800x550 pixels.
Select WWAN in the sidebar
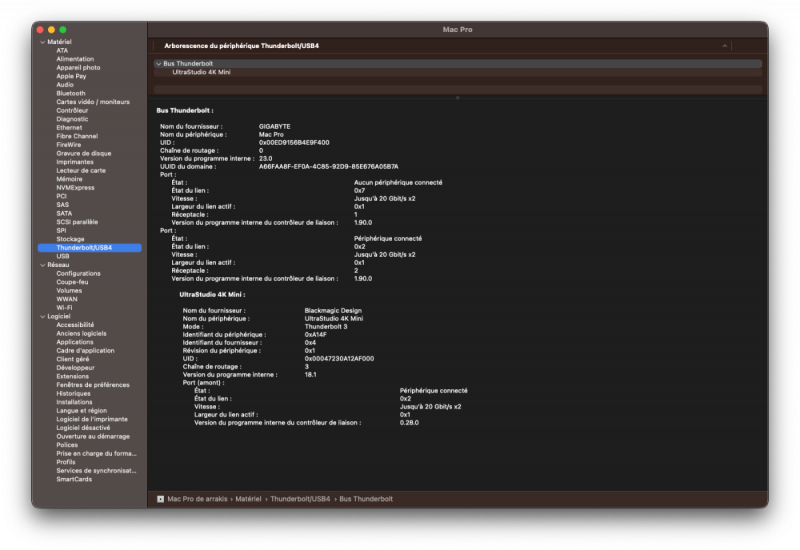pyautogui.click(x=67, y=299)
